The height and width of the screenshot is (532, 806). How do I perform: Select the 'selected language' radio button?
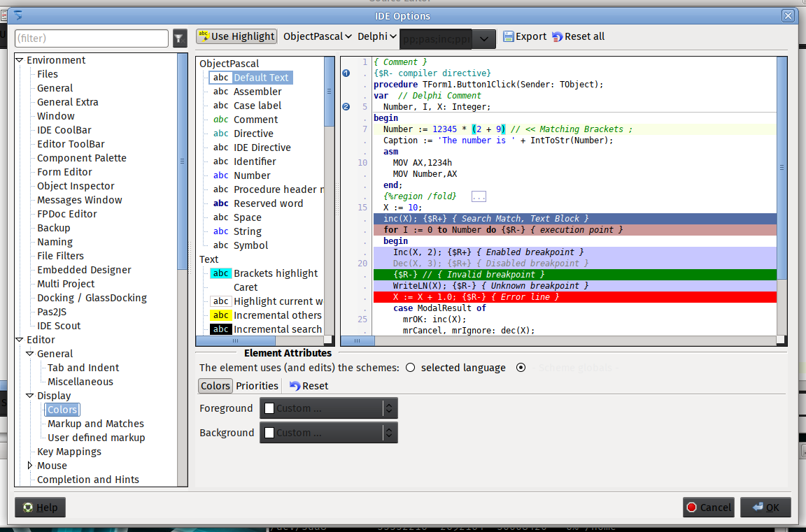[x=410, y=368]
